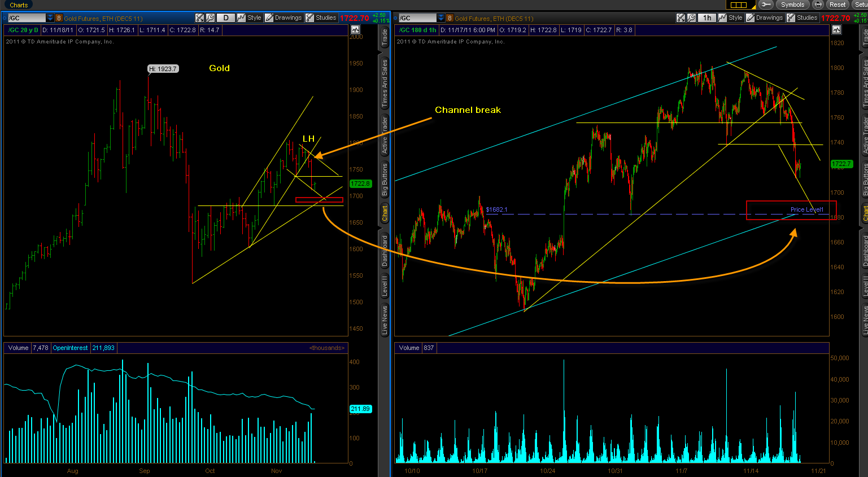Open the Level II side tab in left panel
The image size is (868, 477).
click(385, 286)
